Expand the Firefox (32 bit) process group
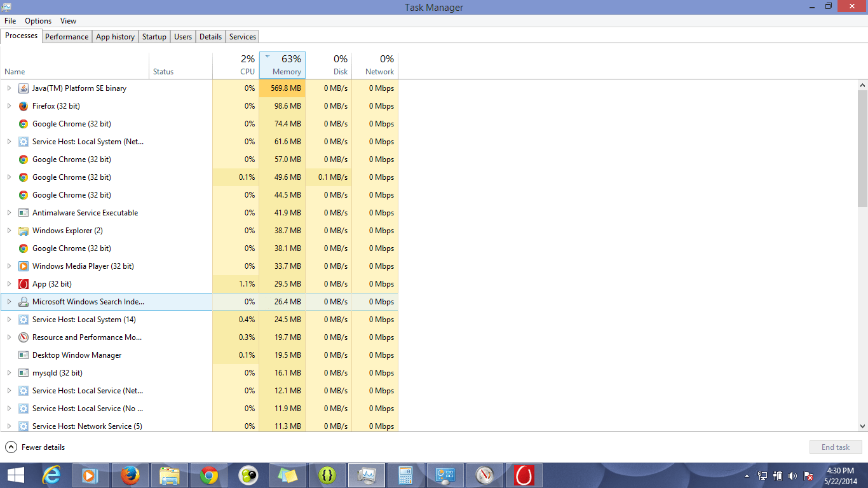This screenshot has height=488, width=868. pos(9,106)
